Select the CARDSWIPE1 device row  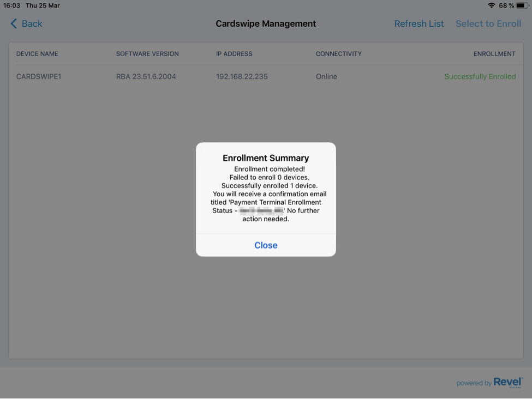[38, 76]
